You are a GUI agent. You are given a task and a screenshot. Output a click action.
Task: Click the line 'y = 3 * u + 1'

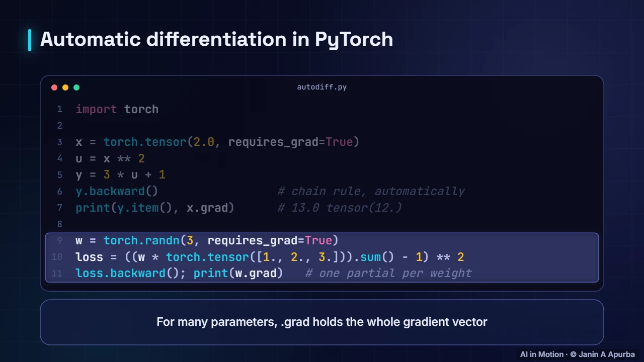120,174
